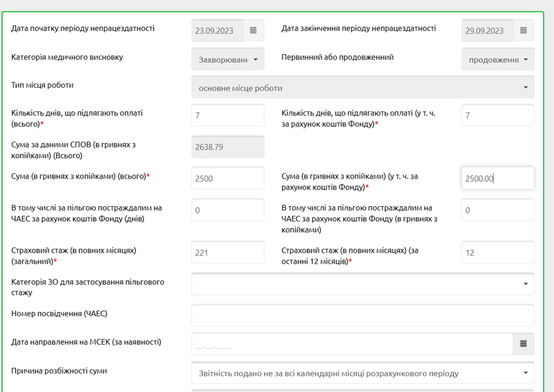
Task: Click the last 12 months insurance period field
Action: click(498, 252)
